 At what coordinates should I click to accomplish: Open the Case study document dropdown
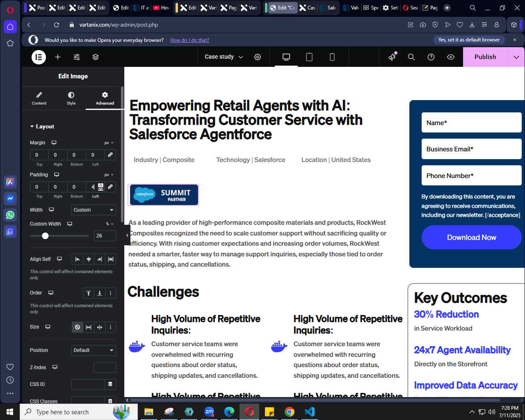tap(224, 57)
